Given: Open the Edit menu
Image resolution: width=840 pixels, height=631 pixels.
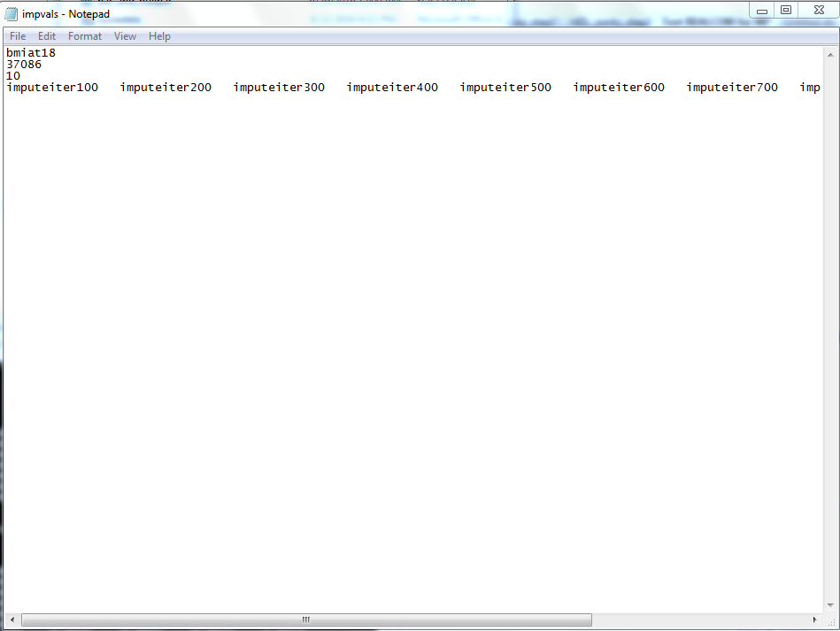Looking at the screenshot, I should 47,36.
